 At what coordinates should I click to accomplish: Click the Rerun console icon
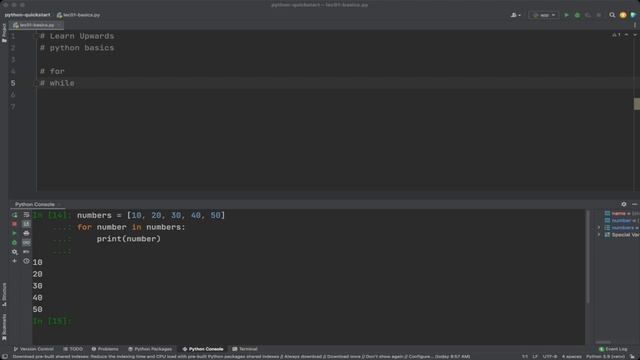click(14, 215)
